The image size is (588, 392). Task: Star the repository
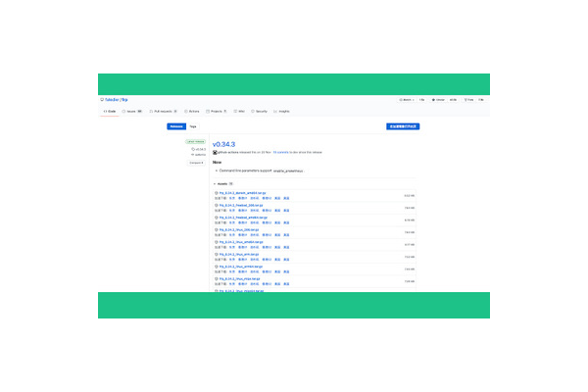click(x=438, y=99)
